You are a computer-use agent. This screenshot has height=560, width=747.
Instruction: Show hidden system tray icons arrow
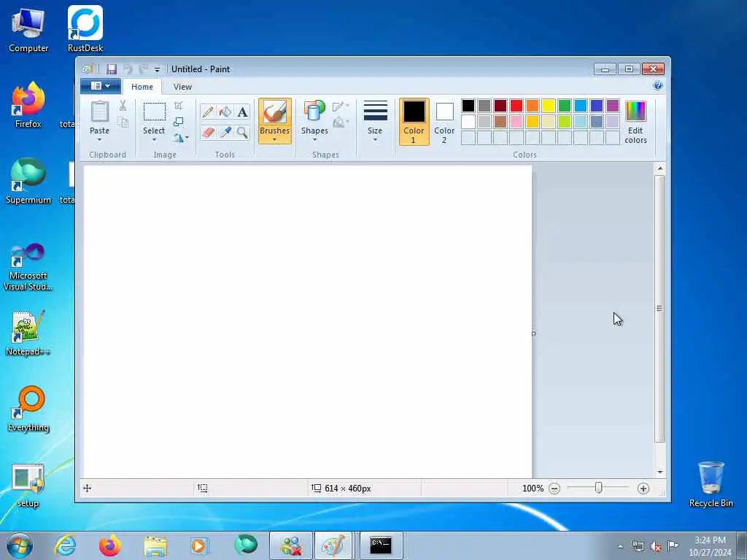click(x=620, y=546)
